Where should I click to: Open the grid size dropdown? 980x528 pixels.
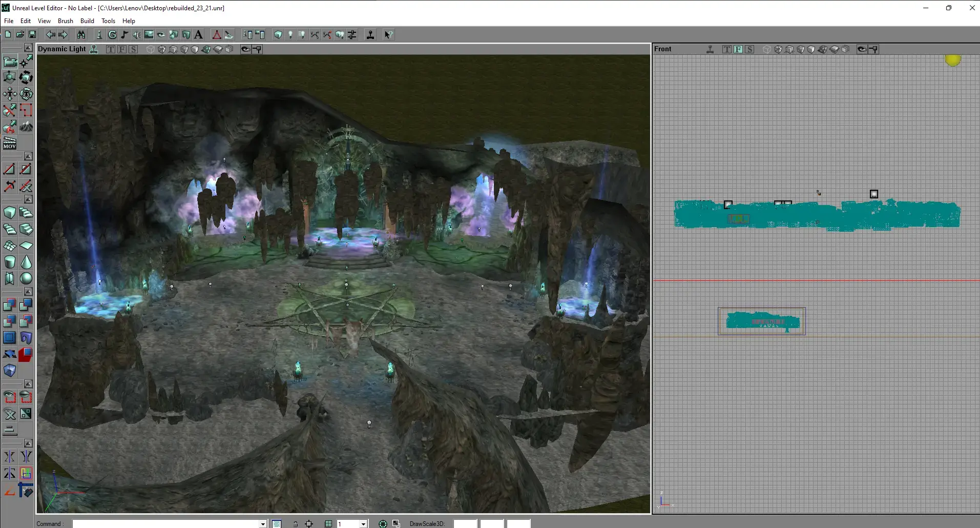363,524
